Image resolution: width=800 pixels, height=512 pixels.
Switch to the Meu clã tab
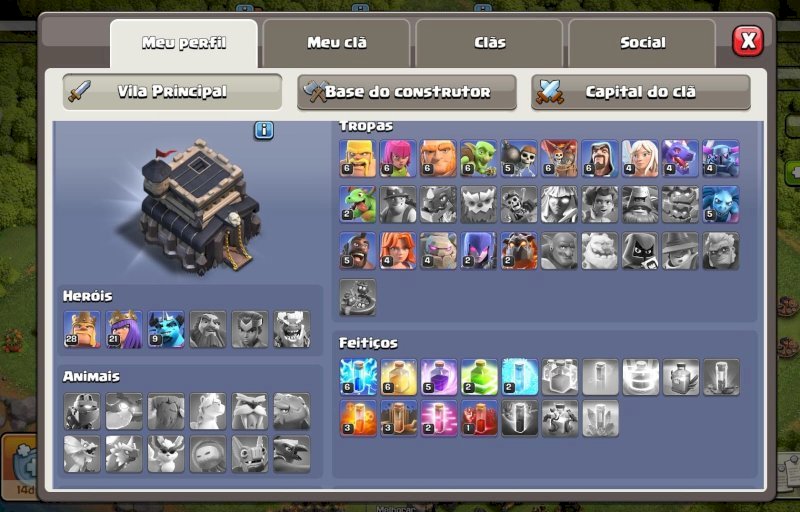337,43
